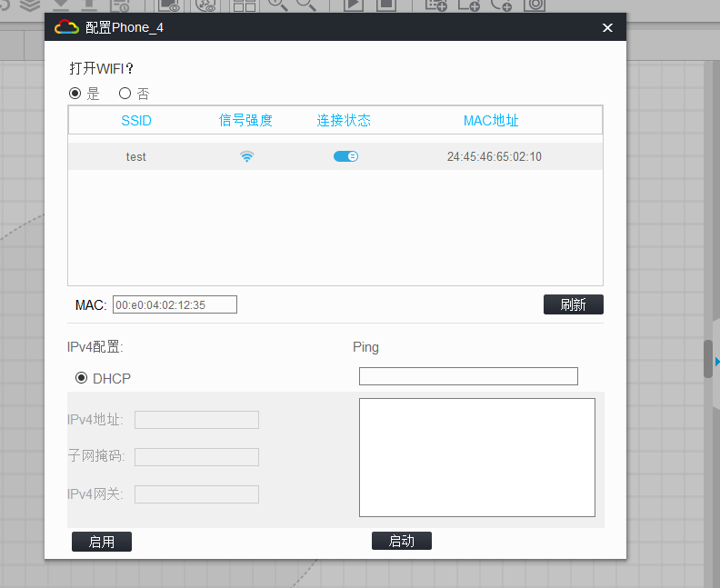Click the four-square grid icon in background toolbar
The image size is (720, 588).
(245, 5)
